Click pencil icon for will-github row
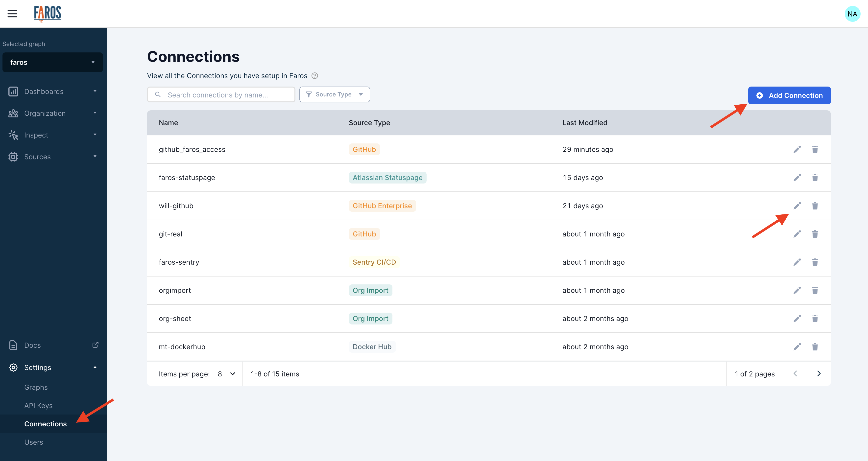 coord(797,206)
